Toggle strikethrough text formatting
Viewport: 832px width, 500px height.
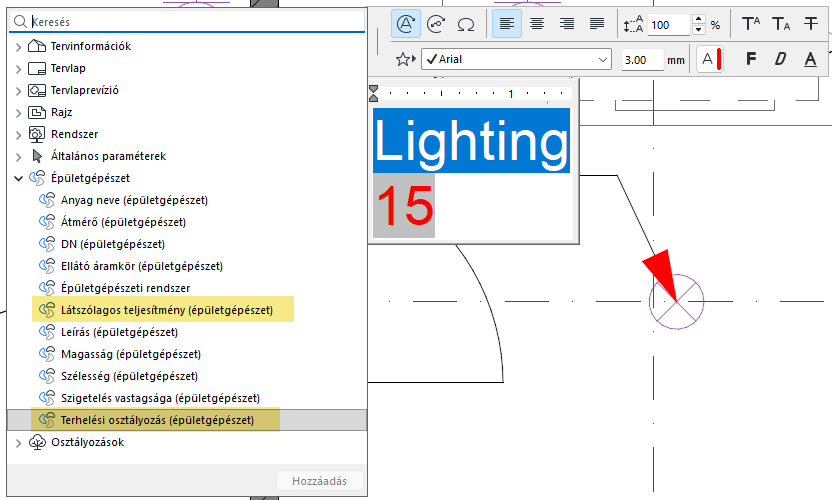click(811, 24)
